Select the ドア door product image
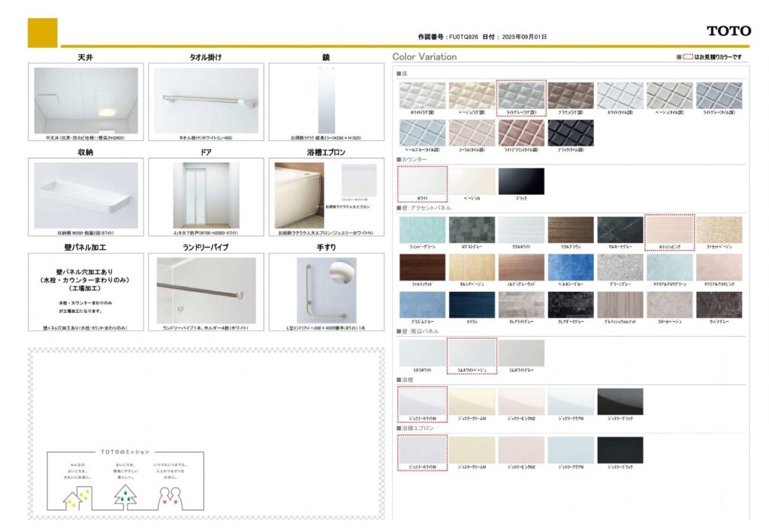 (x=206, y=195)
